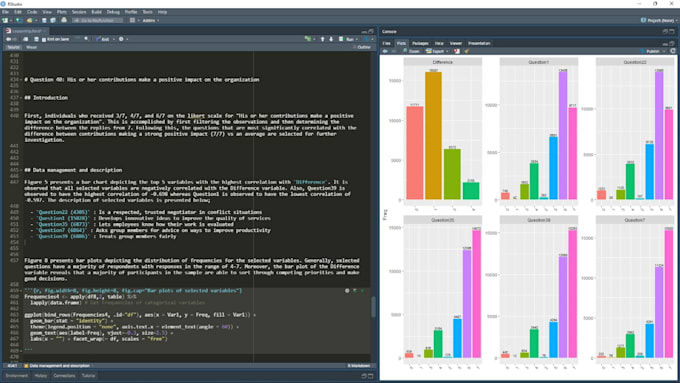Show the document in a new window
Image resolution: width=680 pixels, height=383 pixels.
25,39
